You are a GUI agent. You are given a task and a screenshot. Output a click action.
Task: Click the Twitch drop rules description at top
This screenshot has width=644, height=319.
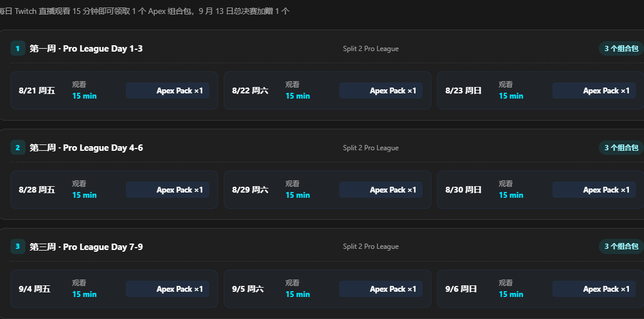(144, 11)
